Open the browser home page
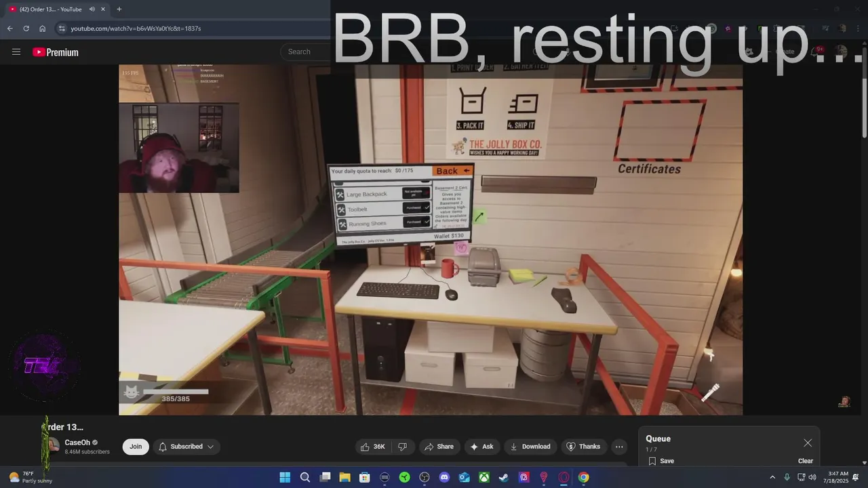This screenshot has height=488, width=868. (x=43, y=28)
